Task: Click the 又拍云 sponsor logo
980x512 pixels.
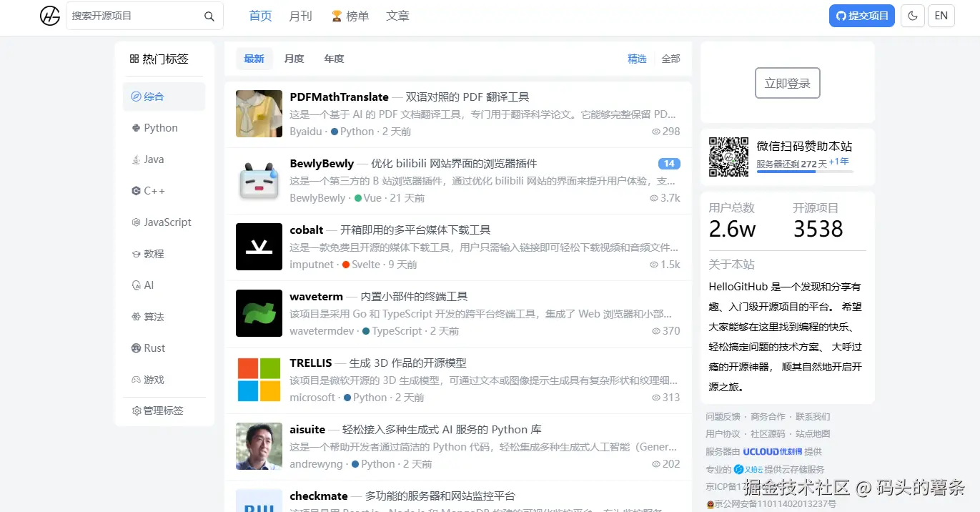Action: (748, 469)
